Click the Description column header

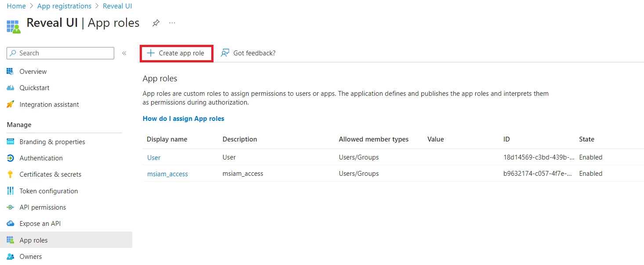point(240,139)
